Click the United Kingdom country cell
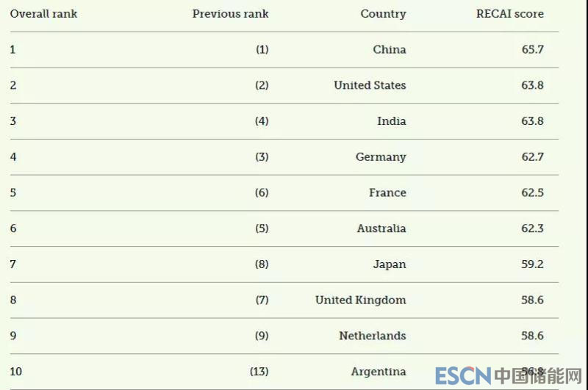 coord(360,300)
